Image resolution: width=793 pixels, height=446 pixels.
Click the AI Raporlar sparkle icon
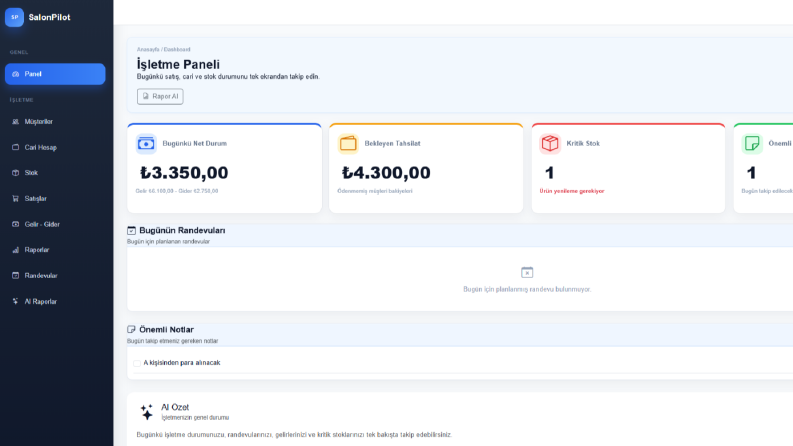coord(16,301)
